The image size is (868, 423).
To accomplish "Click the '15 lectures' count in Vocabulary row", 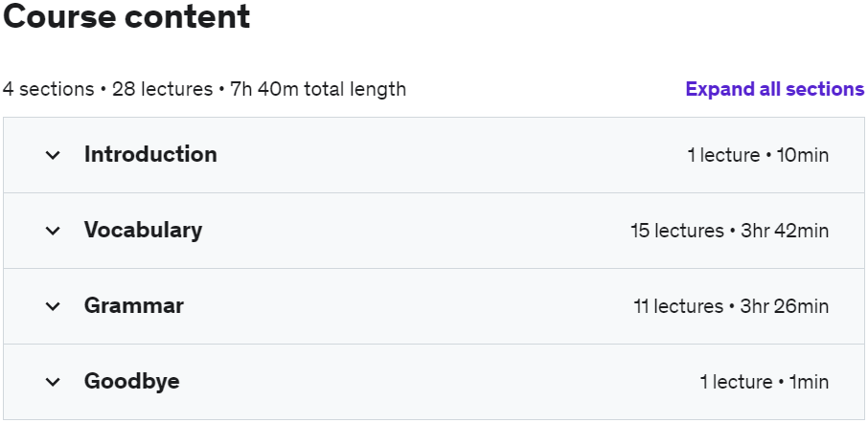I will [677, 232].
